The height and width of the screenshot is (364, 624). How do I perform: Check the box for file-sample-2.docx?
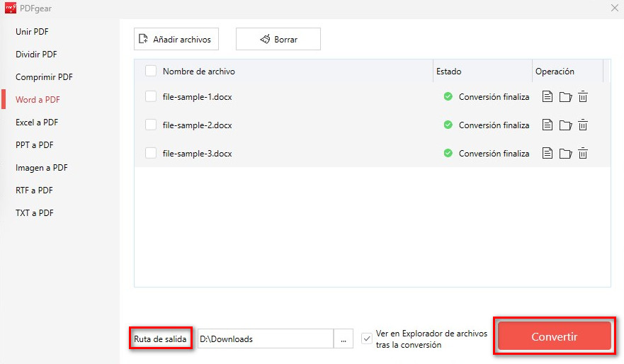151,125
